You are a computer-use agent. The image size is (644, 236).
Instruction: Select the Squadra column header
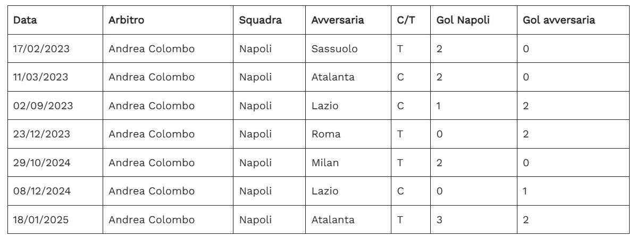tap(260, 20)
